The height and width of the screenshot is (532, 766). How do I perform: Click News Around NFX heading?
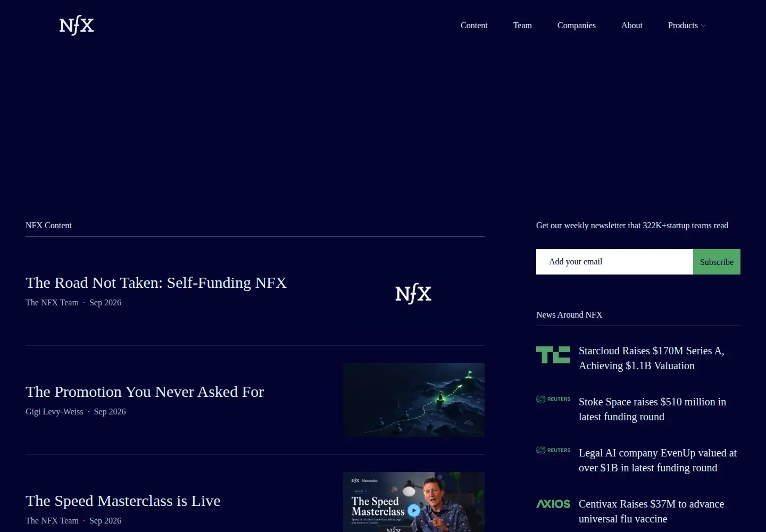pos(569,315)
